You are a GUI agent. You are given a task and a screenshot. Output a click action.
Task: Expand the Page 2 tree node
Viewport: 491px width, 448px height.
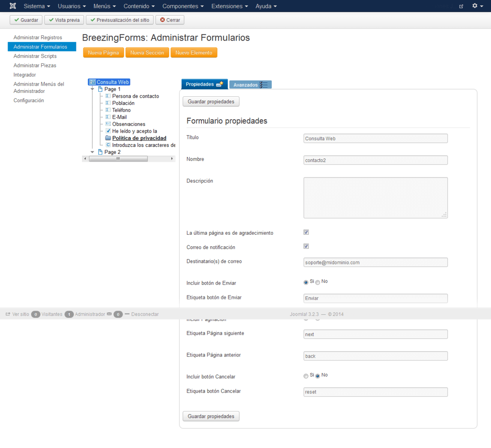pos(92,152)
